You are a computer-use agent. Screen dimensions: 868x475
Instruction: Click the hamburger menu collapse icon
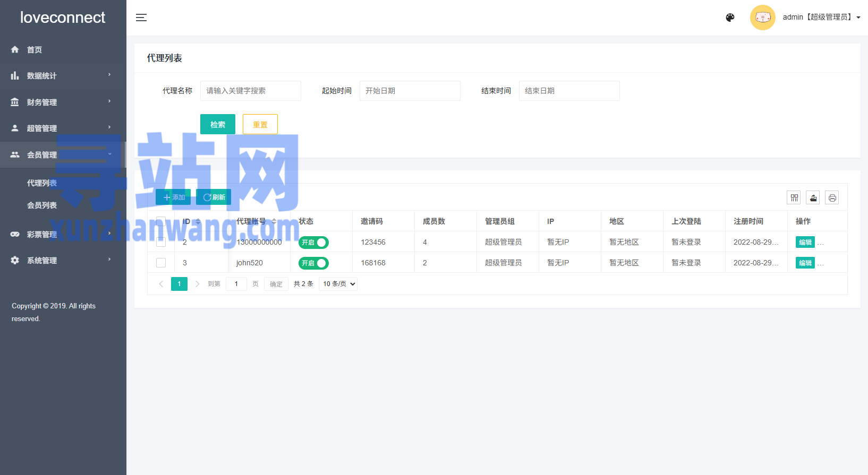coord(141,18)
